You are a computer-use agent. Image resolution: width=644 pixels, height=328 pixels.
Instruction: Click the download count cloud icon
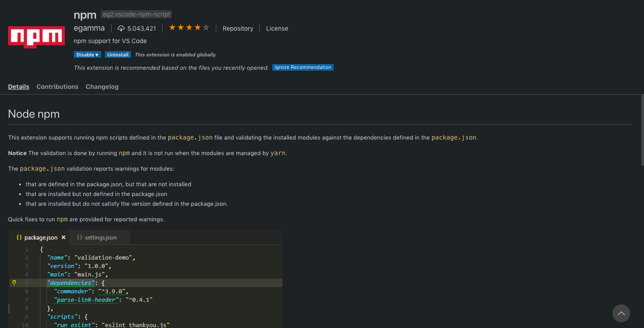[x=121, y=28]
